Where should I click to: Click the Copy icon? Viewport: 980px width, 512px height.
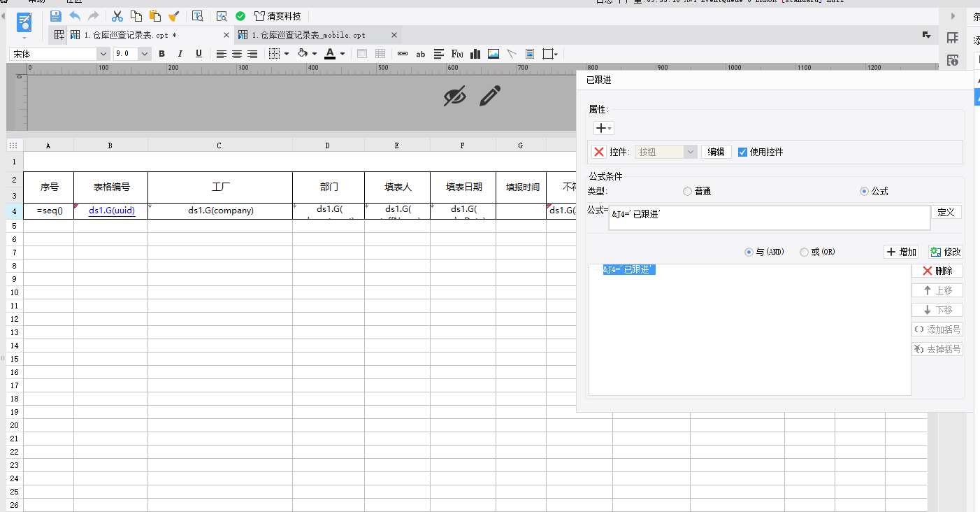pyautogui.click(x=136, y=16)
